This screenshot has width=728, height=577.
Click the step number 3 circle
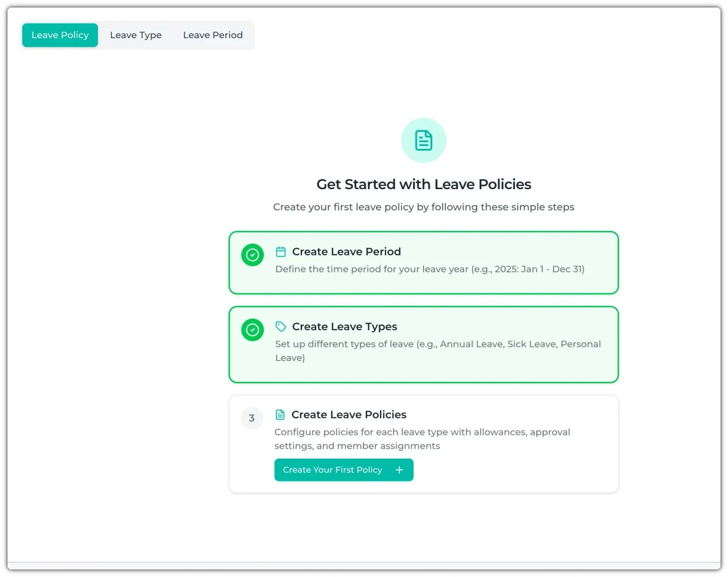click(252, 418)
